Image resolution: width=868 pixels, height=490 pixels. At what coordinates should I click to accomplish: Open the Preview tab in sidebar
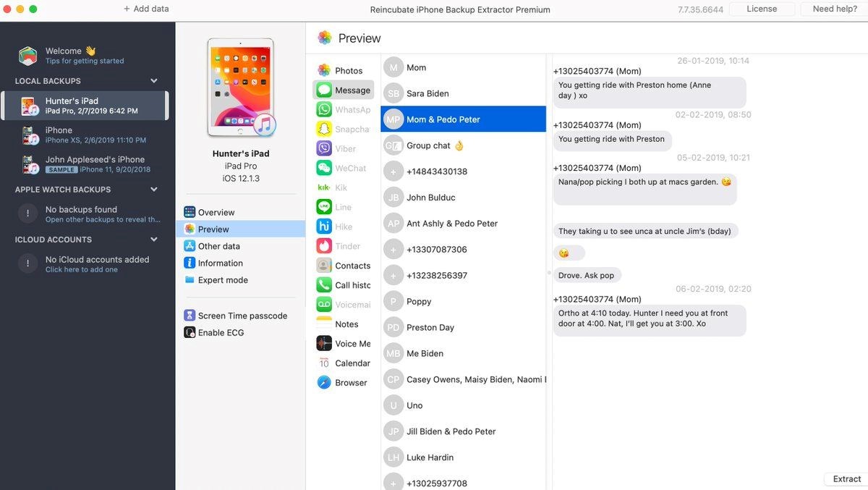click(241, 229)
